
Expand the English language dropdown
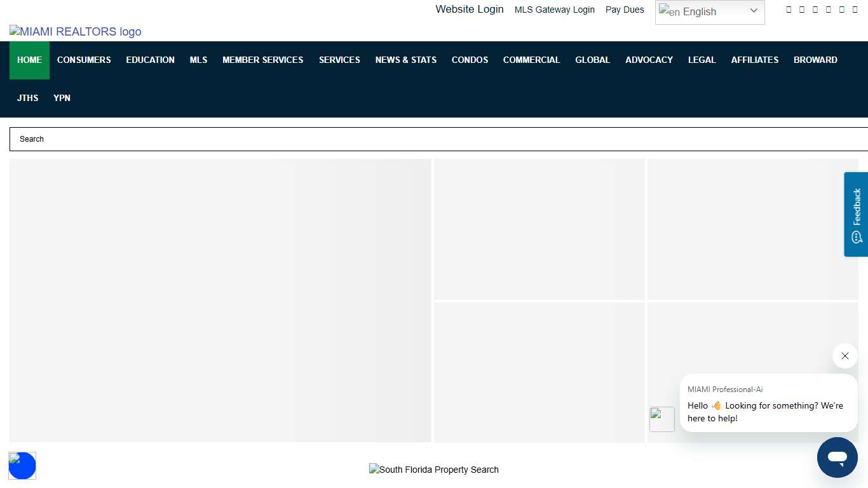point(709,12)
